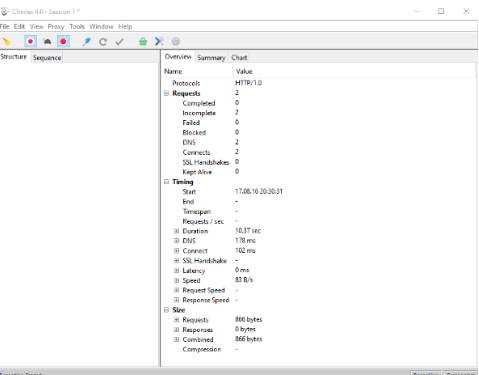Toggle the recording button in the toolbar
This screenshot has height=375, width=479.
point(30,42)
